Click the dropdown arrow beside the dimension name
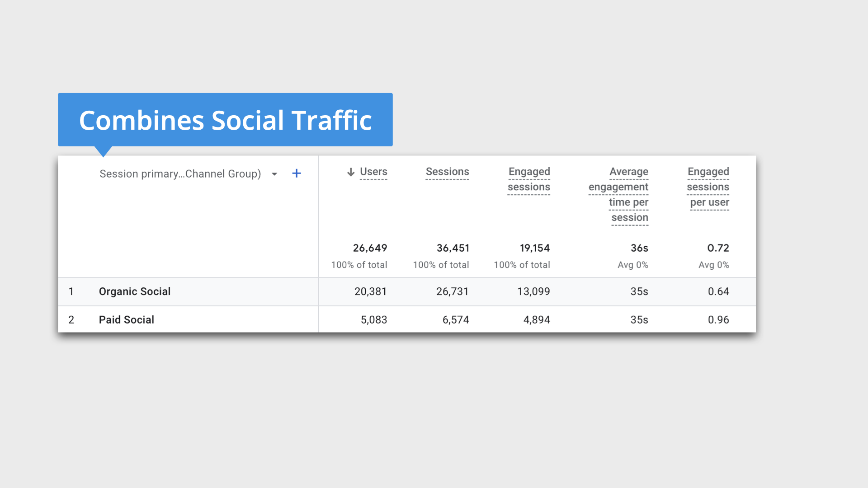 point(274,174)
